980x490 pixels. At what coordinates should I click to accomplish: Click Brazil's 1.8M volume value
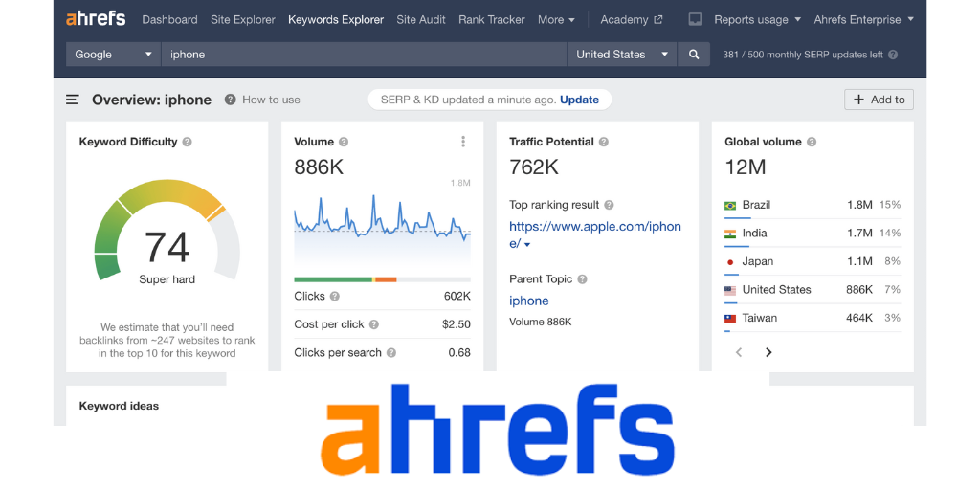pos(860,205)
